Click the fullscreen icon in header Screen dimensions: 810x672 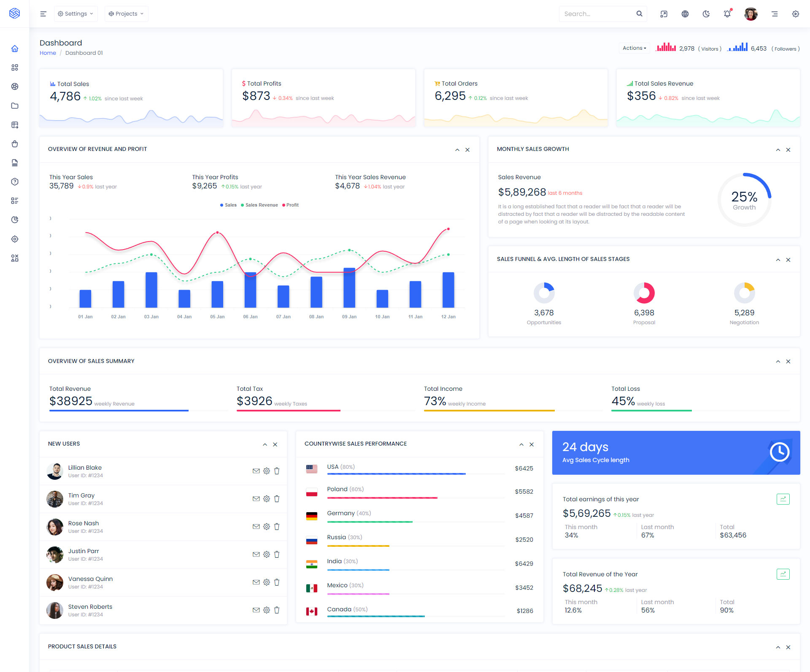pyautogui.click(x=664, y=14)
